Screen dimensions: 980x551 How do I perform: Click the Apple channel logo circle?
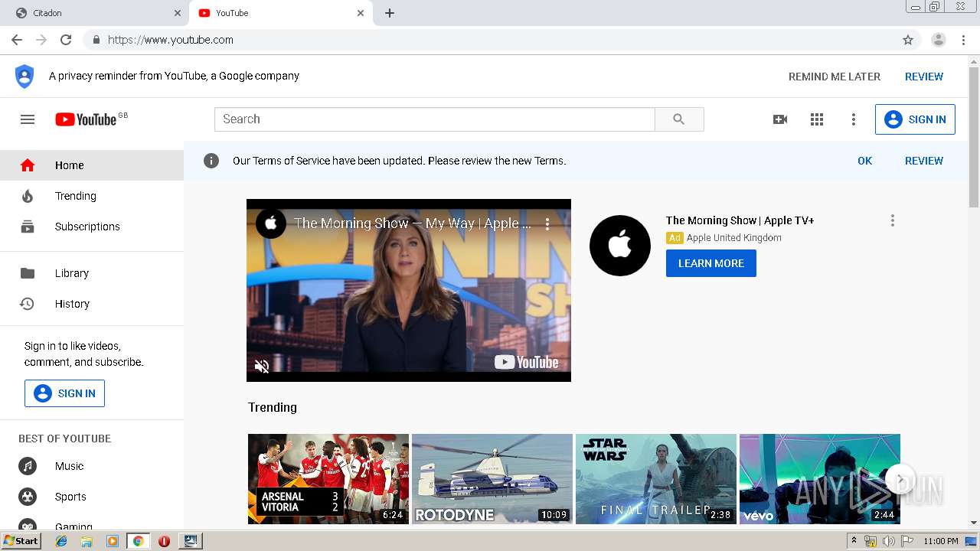click(620, 246)
